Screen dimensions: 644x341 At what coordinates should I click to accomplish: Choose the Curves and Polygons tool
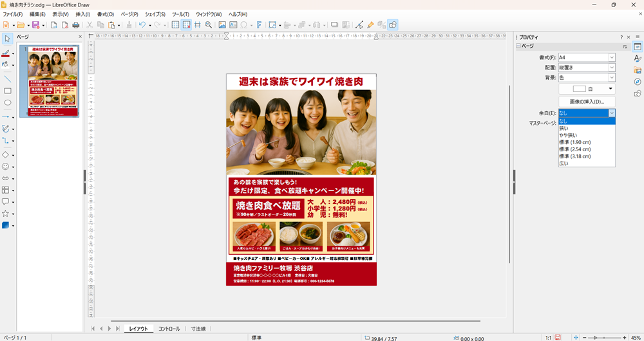tap(6, 129)
